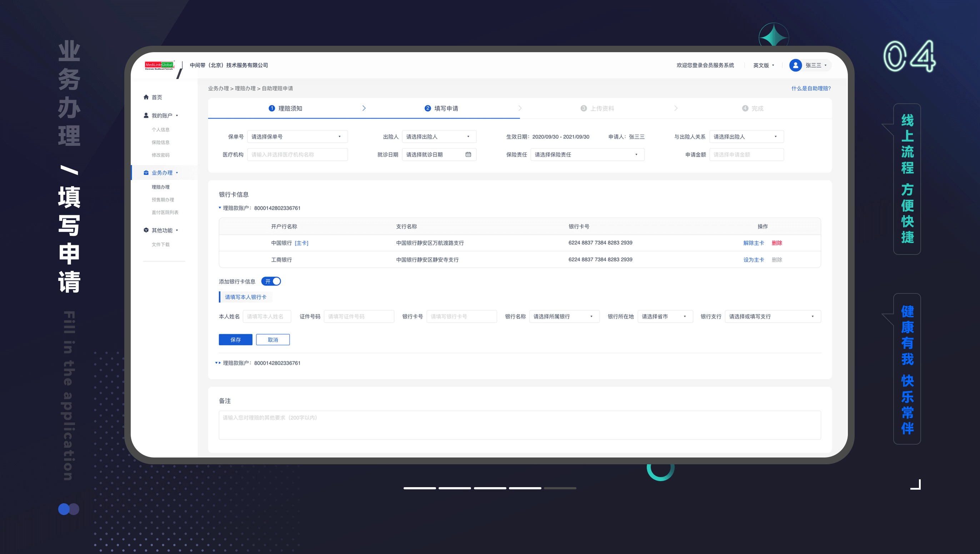Viewport: 980px width, 554px height.
Task: Click the home icon in sidebar
Action: point(146,97)
